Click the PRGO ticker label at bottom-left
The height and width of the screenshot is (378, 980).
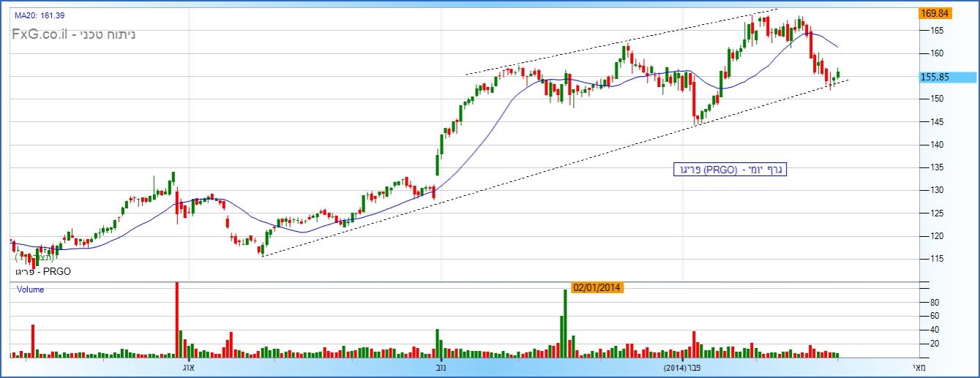pos(43,271)
